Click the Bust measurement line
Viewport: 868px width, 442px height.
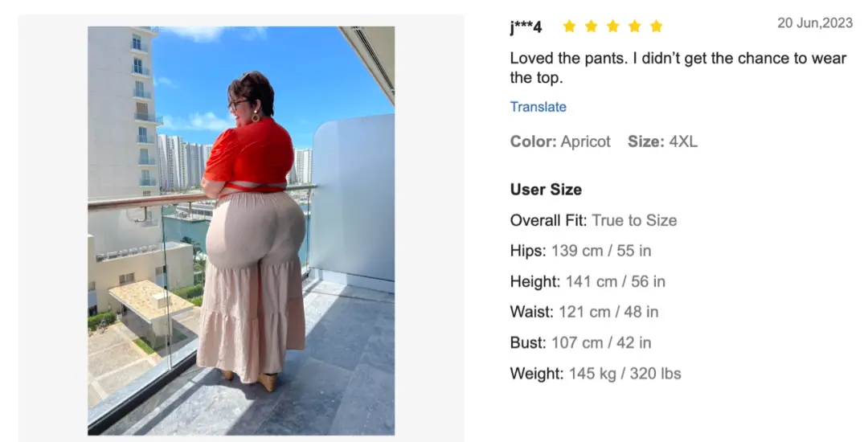(581, 342)
